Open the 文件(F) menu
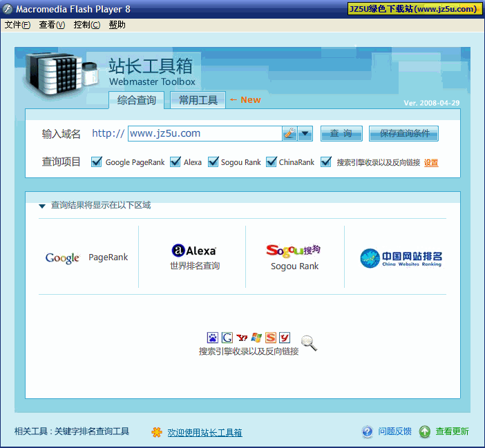The width and height of the screenshot is (485, 448). tap(17, 25)
